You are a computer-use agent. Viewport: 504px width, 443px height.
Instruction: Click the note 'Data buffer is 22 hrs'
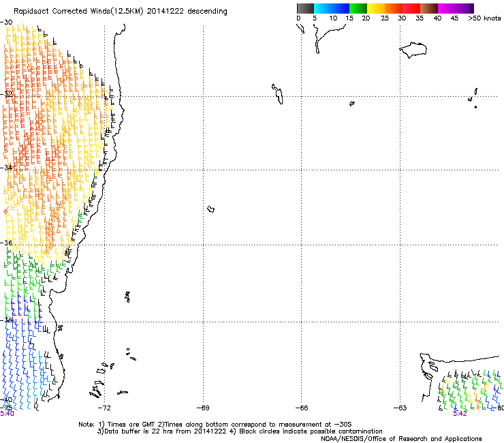coord(140,431)
